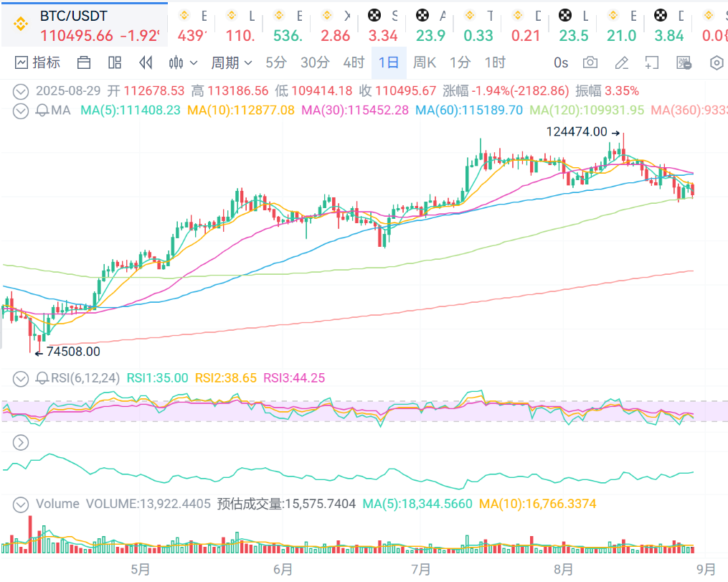Switch to the 5分 timeframe
The image size is (728, 582).
pos(276,62)
